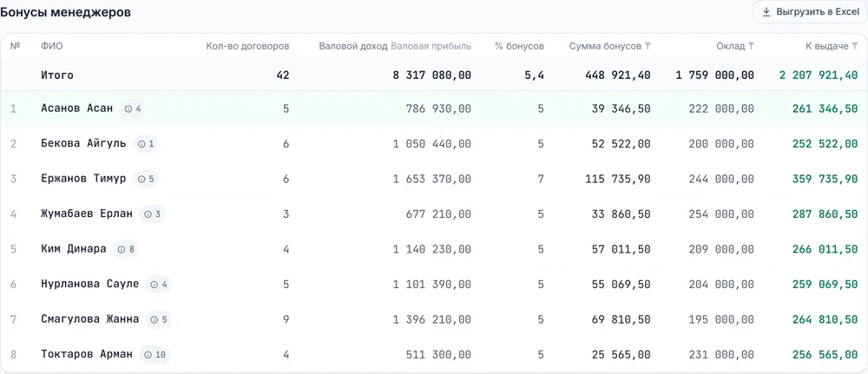Click payout value 359 735,90
Viewport: 868px width, 374px height.
point(825,180)
